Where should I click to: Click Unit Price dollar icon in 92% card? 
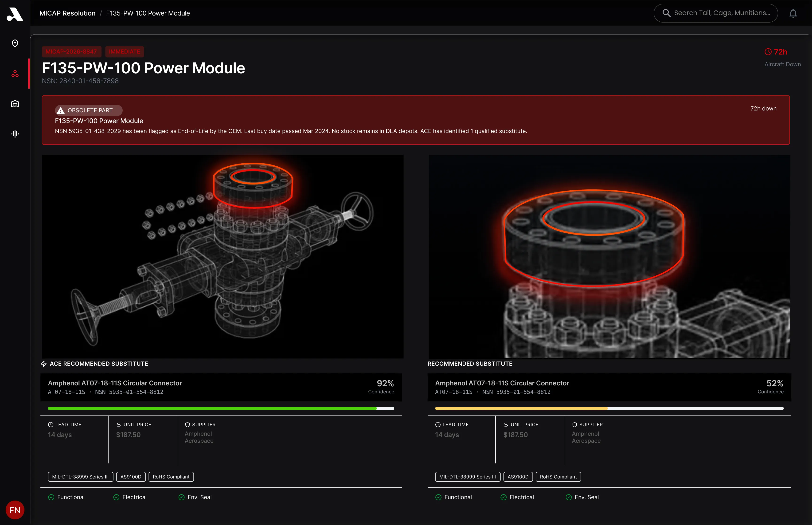119,425
